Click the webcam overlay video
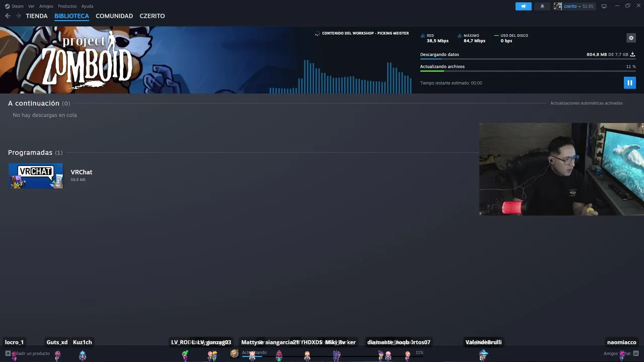This screenshot has height=362, width=644. (561, 169)
